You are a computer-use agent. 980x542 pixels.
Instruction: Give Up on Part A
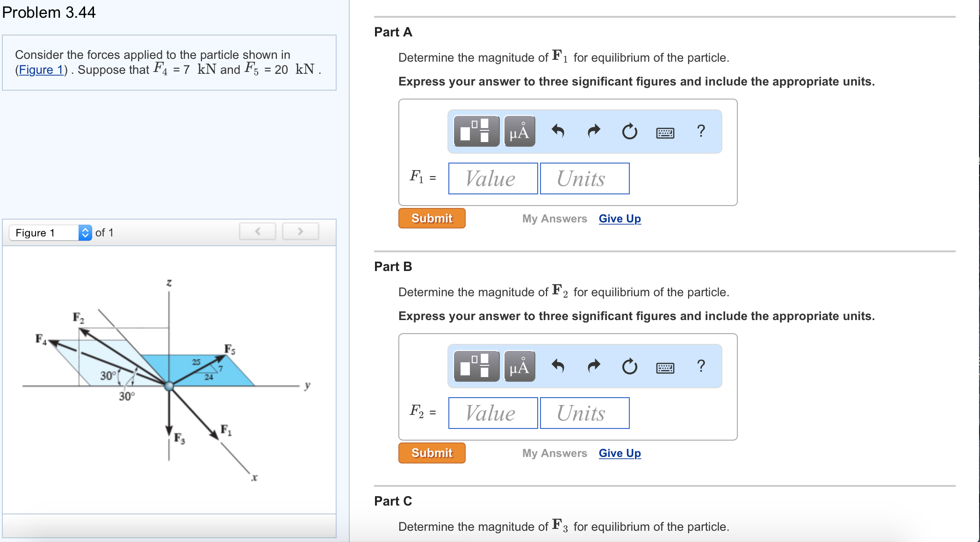[x=620, y=218]
